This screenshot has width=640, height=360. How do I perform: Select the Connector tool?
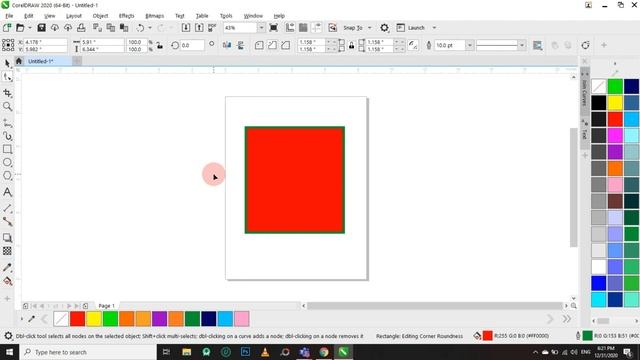click(x=7, y=222)
